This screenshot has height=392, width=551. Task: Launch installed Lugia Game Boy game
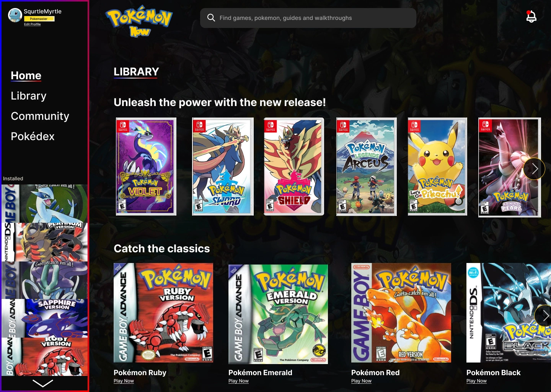(44, 204)
